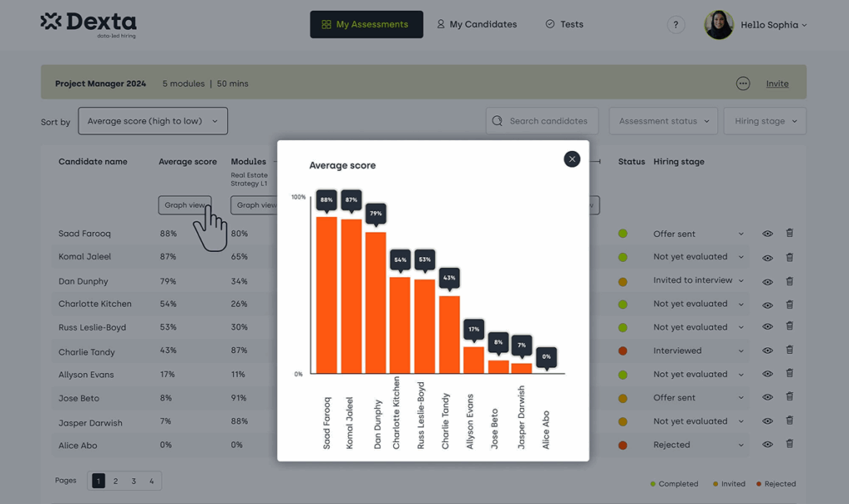Click the Saad Farooq 88% bar
Image resolution: width=849 pixels, height=504 pixels.
click(x=327, y=294)
